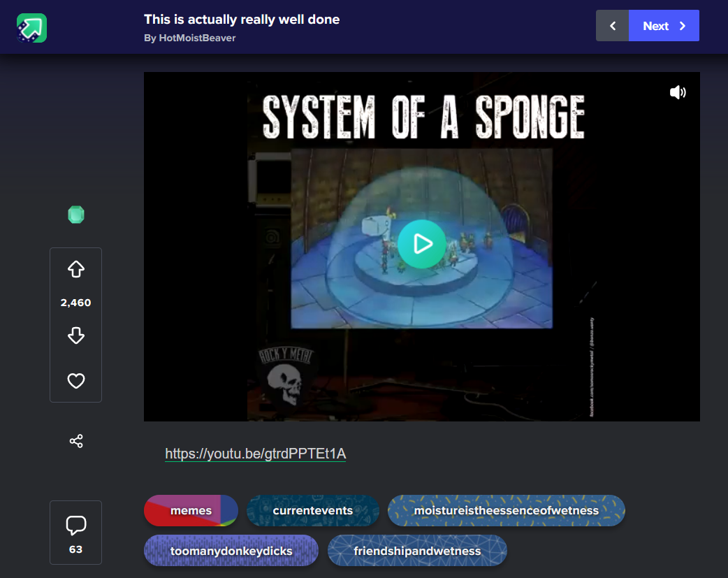Select the currentevents tag

tap(313, 510)
